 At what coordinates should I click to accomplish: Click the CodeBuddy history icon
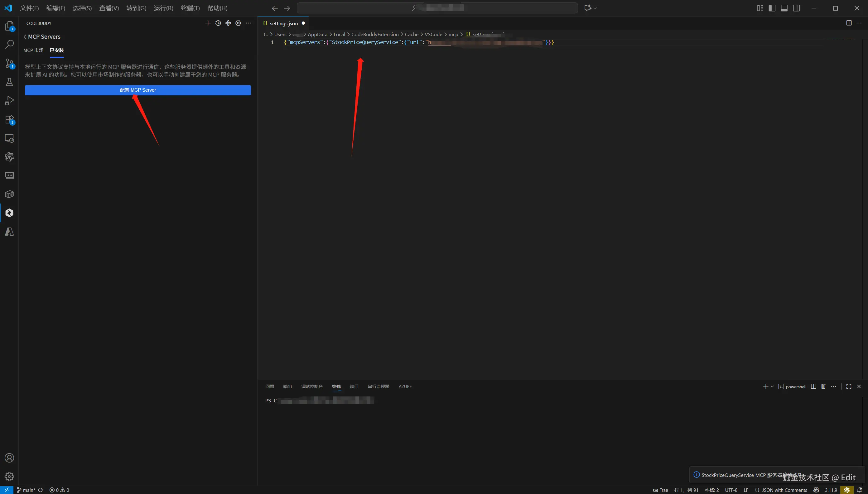click(218, 23)
